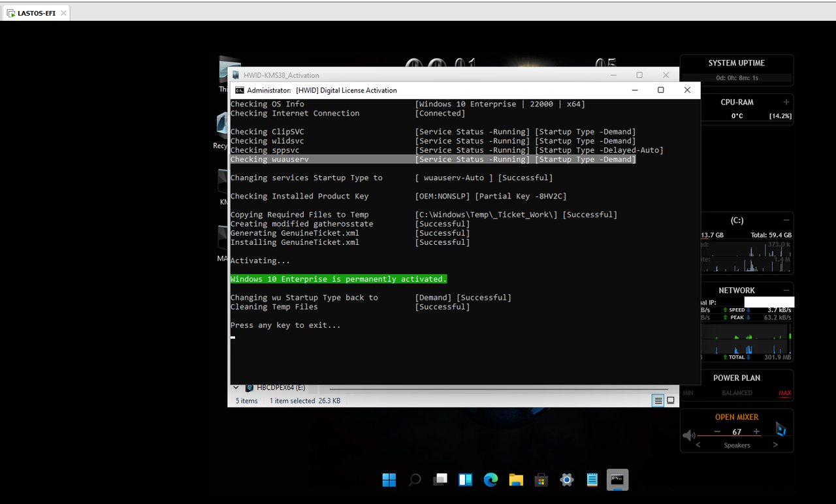Viewport: 836px width, 504px height.
Task: Select the command prompt taskbar icon
Action: tap(617, 480)
